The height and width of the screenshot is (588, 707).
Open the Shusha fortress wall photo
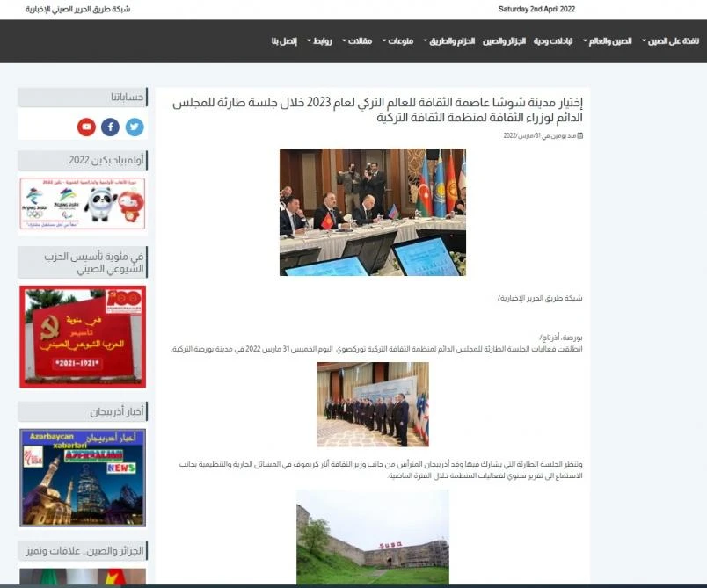pos(372,536)
